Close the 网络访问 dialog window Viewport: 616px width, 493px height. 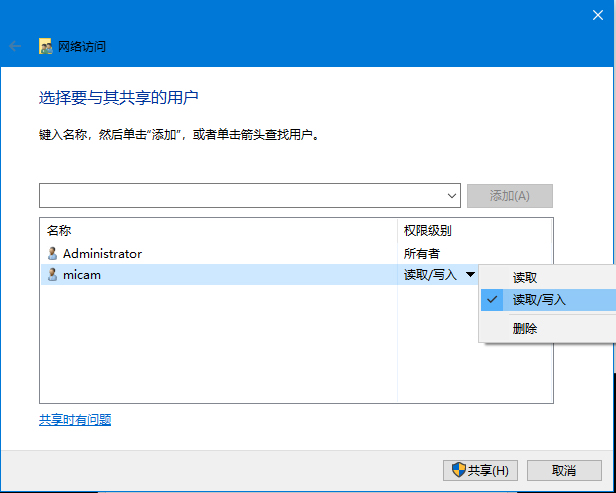click(x=598, y=15)
